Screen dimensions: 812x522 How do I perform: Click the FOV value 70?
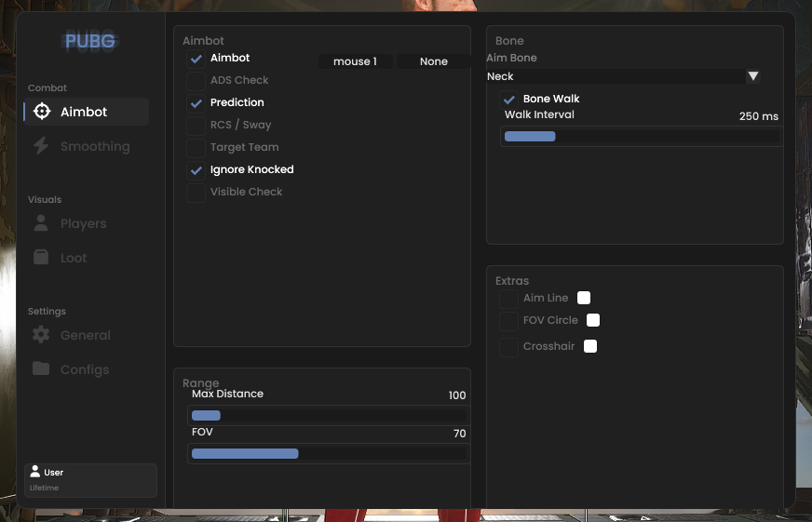pos(459,434)
